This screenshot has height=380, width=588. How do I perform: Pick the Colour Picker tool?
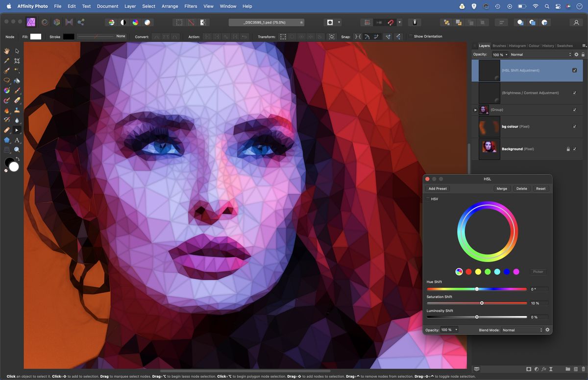[6, 61]
